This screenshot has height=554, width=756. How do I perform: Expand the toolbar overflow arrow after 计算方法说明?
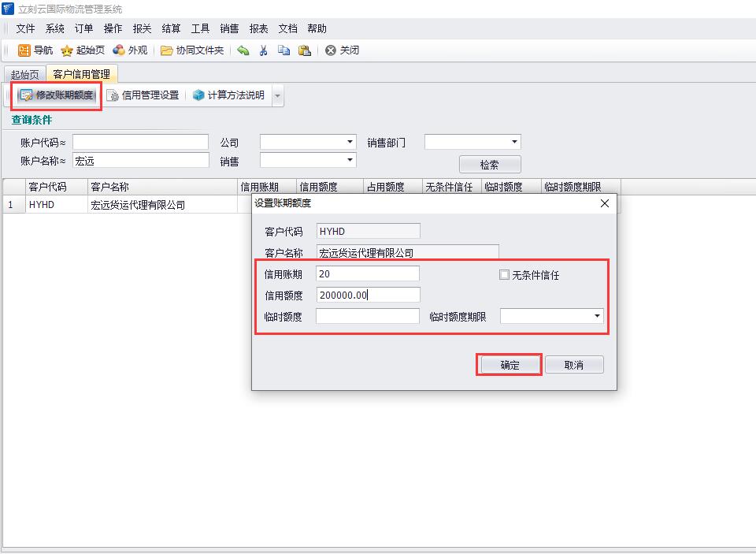coord(277,96)
